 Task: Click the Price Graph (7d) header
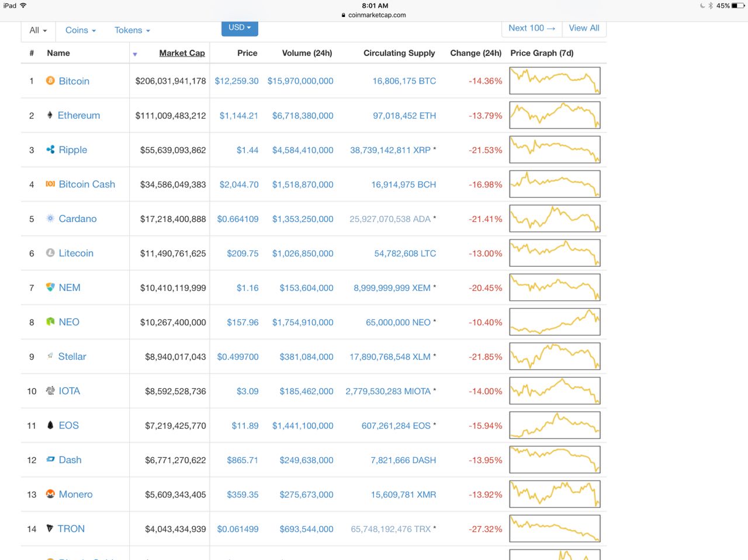pos(542,53)
